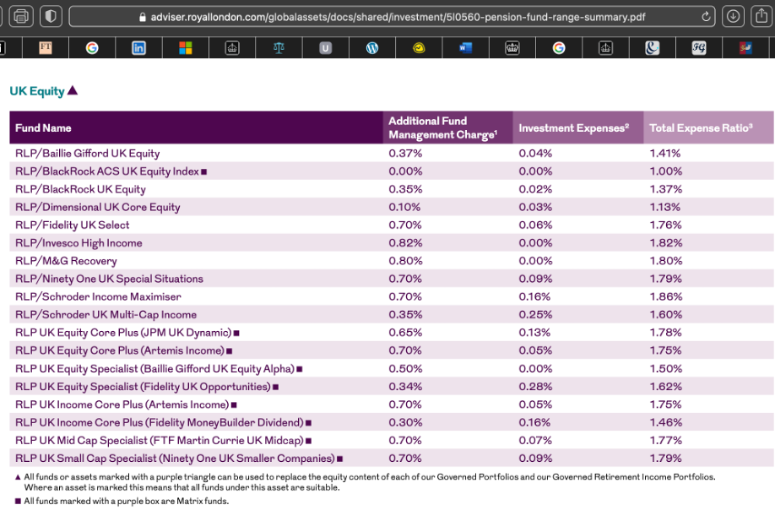Select the RLP/M&G Recovery fund name
Image resolution: width=775 pixels, height=532 pixels.
[66, 261]
